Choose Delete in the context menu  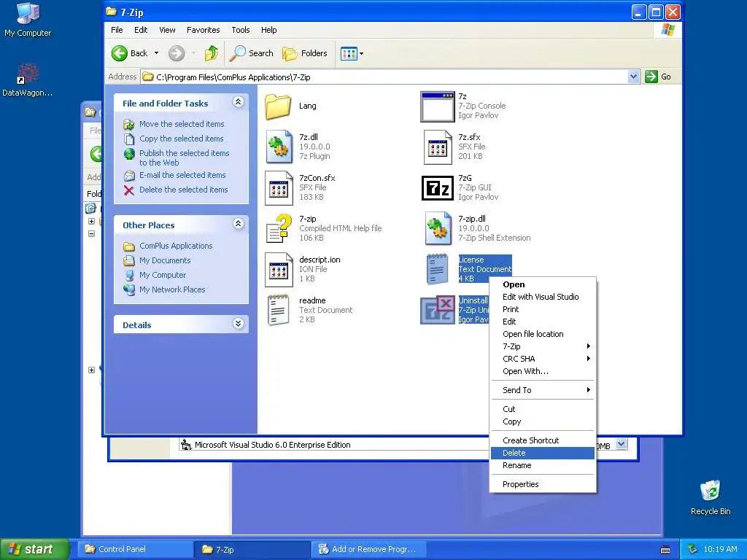point(543,453)
